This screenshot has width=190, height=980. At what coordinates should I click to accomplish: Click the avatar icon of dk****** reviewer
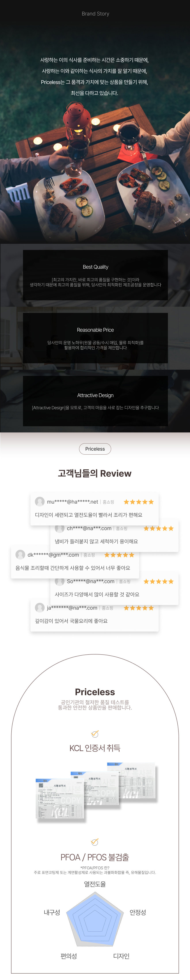point(20,555)
